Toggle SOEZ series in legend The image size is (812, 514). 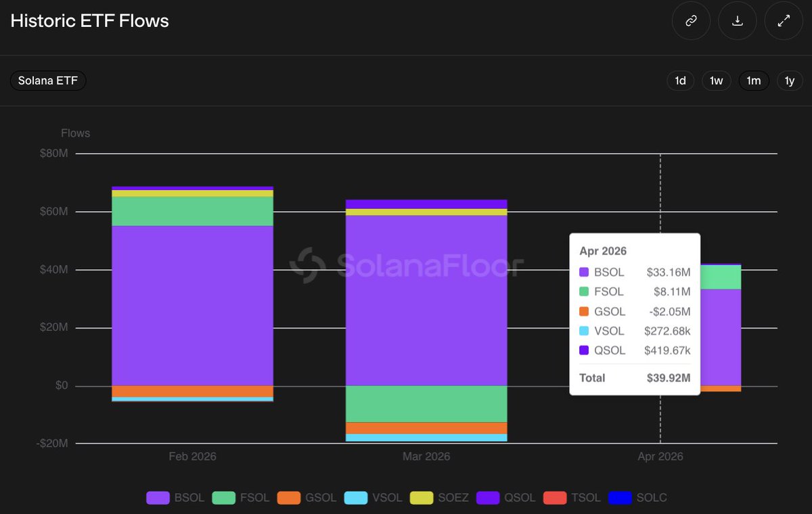click(x=440, y=498)
